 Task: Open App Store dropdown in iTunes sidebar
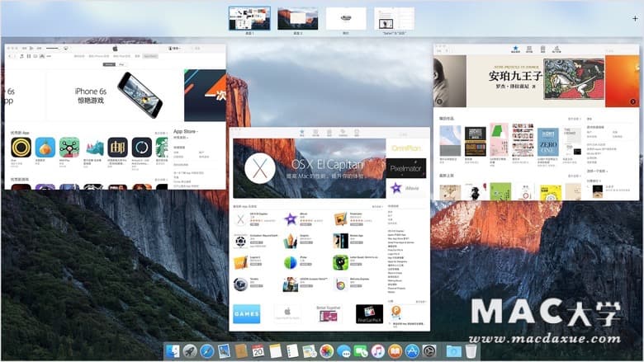(x=186, y=132)
